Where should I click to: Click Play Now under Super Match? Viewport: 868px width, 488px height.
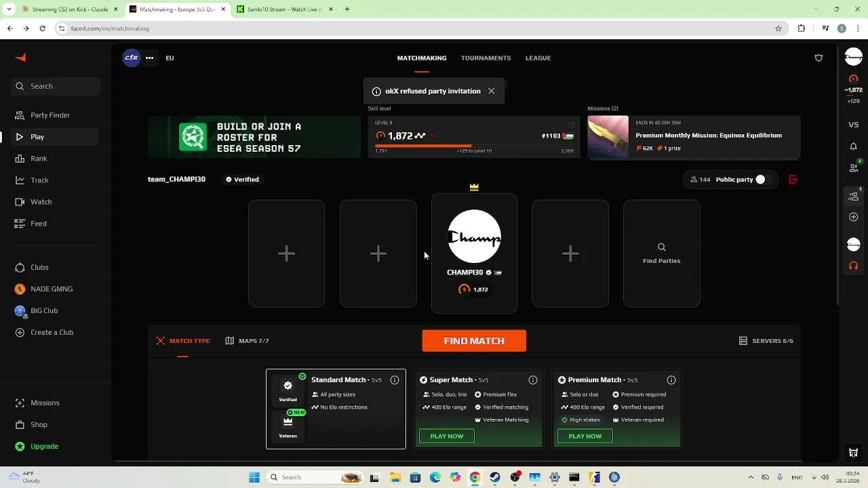(447, 436)
